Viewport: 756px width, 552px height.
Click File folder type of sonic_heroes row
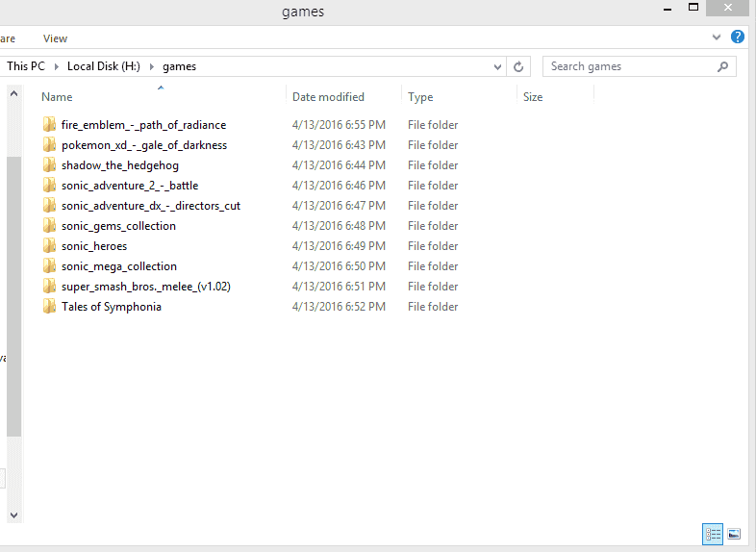[x=433, y=246]
